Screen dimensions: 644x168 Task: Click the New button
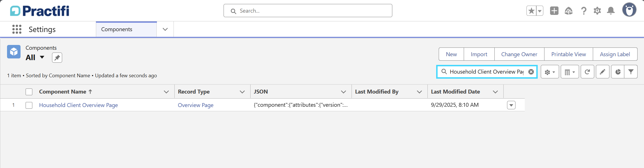[451, 54]
